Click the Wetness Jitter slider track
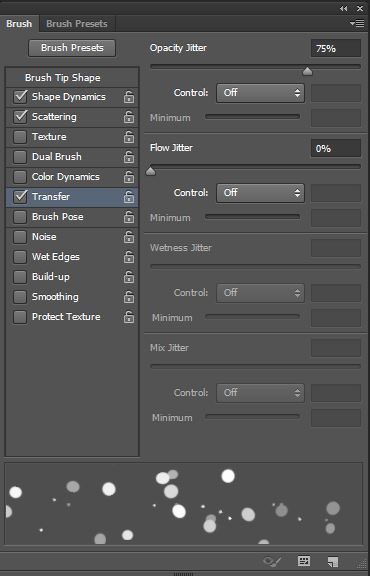 pyautogui.click(x=255, y=266)
